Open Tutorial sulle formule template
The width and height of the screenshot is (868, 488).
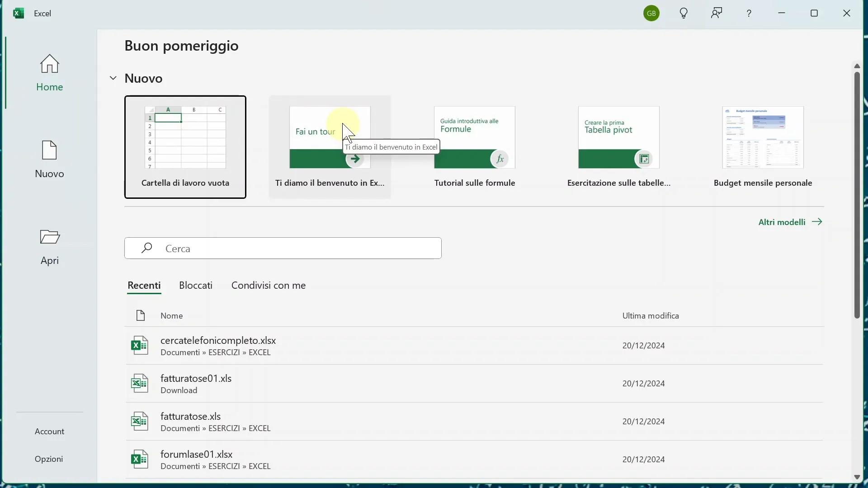click(x=475, y=147)
